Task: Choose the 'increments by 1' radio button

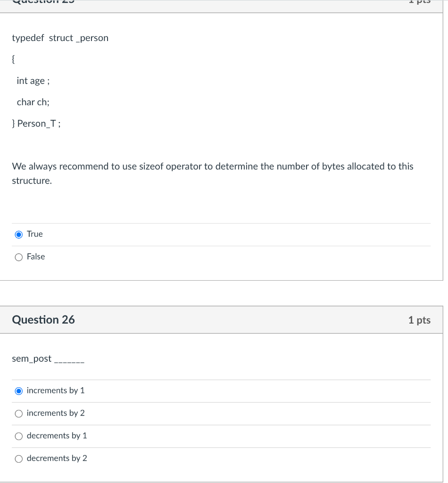Action: [x=19, y=391]
